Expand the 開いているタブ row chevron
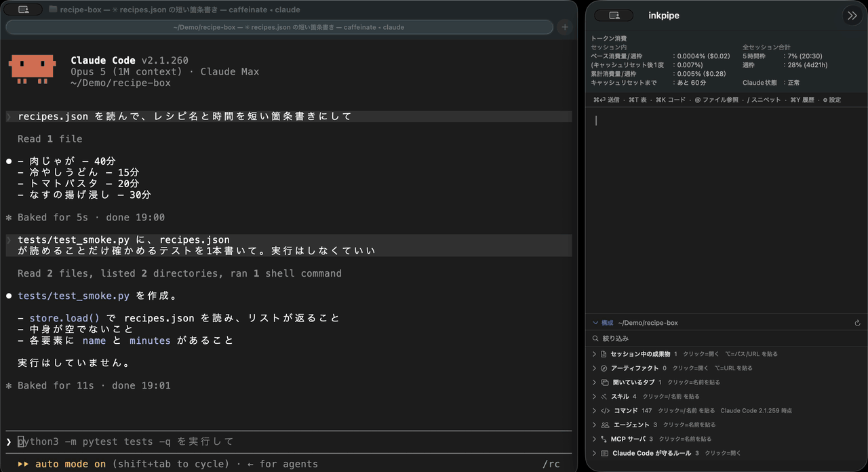Image resolution: width=868 pixels, height=472 pixels. click(595, 382)
